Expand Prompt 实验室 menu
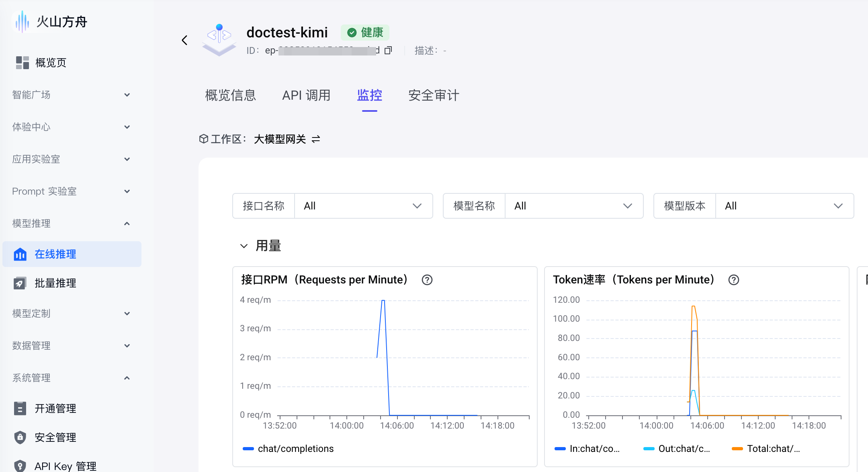Viewport: 868px width, 472px height. tap(127, 191)
